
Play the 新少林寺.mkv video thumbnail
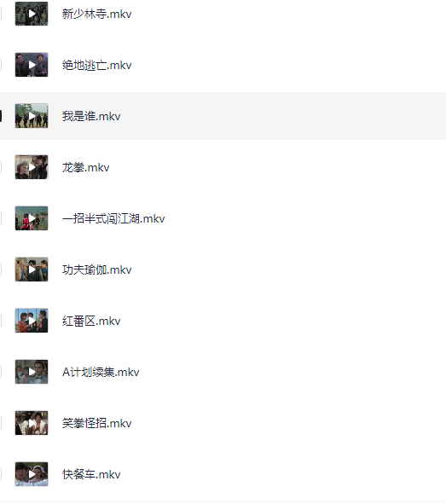click(x=32, y=14)
